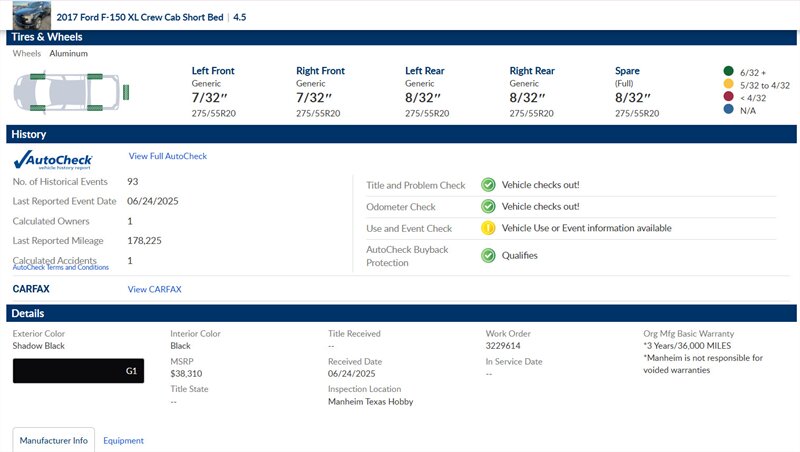Screen dimensions: 800x452
Task: Click the Details section header
Action: 401,313
